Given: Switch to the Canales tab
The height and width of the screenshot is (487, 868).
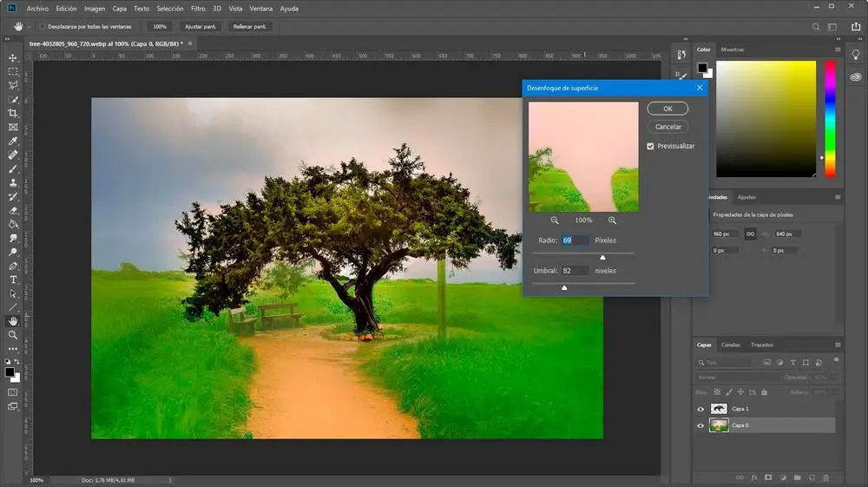Looking at the screenshot, I should pyautogui.click(x=731, y=345).
